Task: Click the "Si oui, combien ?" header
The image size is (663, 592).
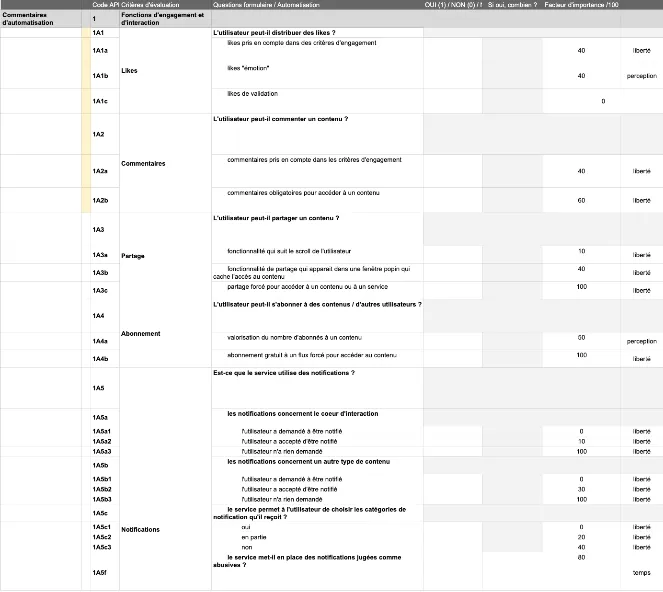Action: 512,5
